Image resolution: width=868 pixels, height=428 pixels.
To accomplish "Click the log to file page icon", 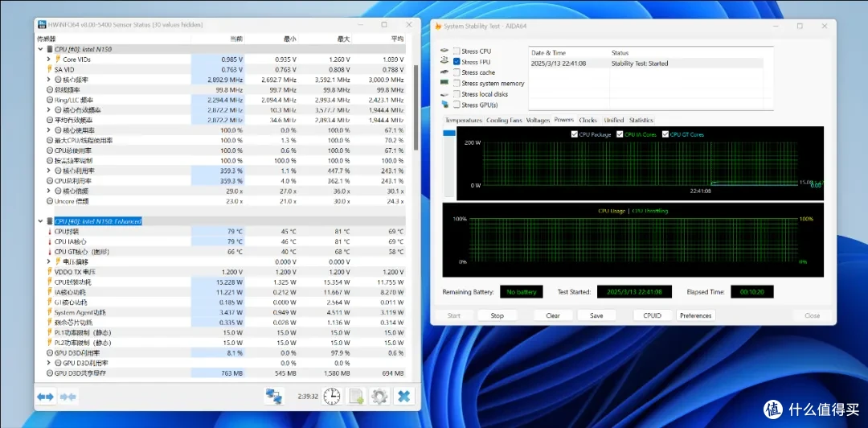I will [x=356, y=397].
